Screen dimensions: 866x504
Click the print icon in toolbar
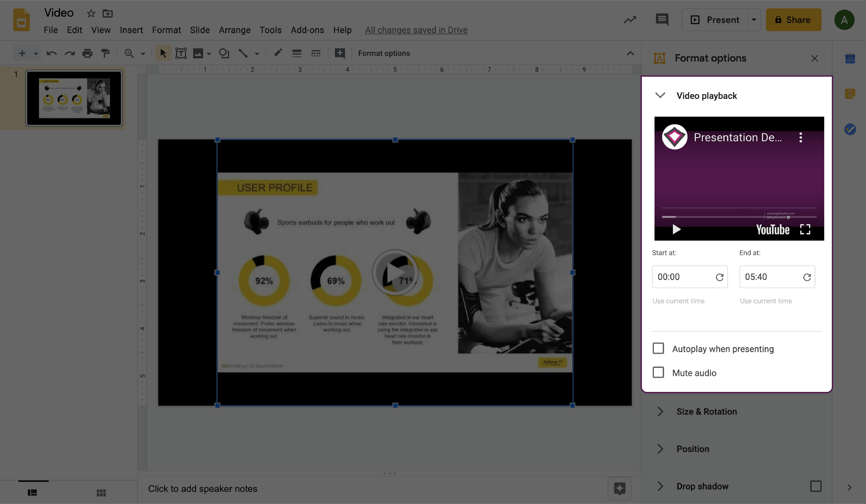(x=87, y=53)
